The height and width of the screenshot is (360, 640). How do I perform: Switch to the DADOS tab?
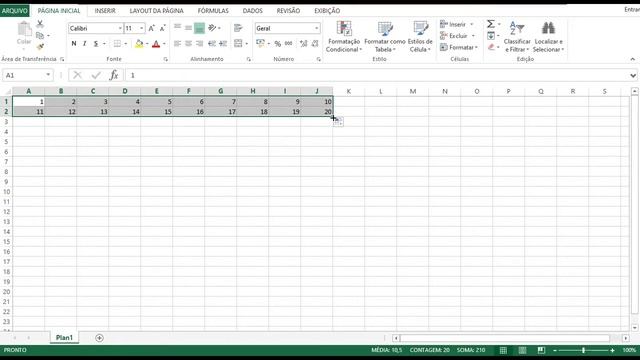coord(253,11)
